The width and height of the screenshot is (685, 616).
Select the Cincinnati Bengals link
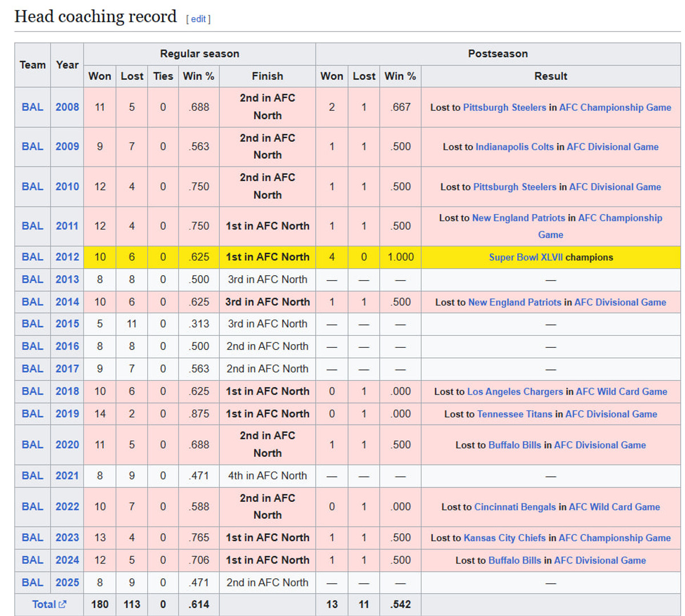pos(514,507)
